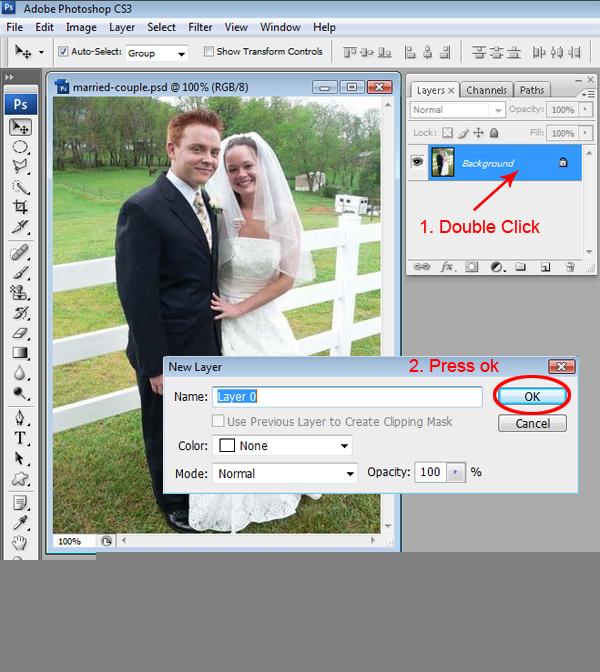The height and width of the screenshot is (672, 600).
Task: Select the Clone Stamp tool
Action: (x=20, y=293)
